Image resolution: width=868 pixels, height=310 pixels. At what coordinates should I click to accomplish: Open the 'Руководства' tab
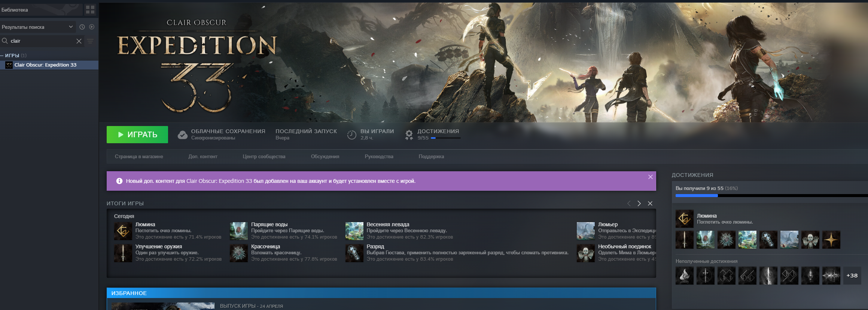379,157
